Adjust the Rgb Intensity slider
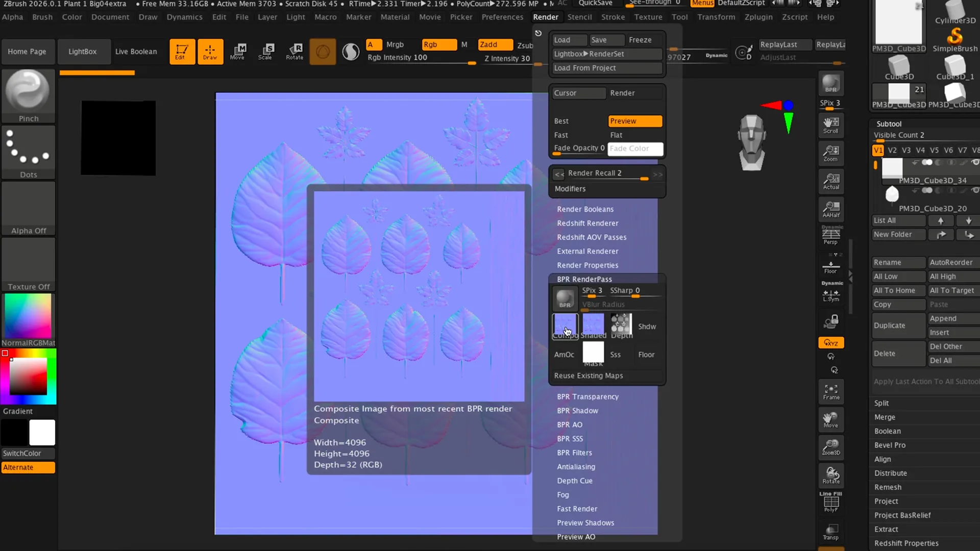The height and width of the screenshot is (551, 980). click(x=422, y=59)
